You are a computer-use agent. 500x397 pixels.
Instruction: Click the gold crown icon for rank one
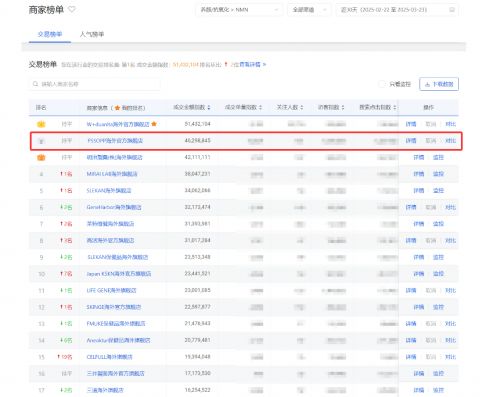(41, 124)
